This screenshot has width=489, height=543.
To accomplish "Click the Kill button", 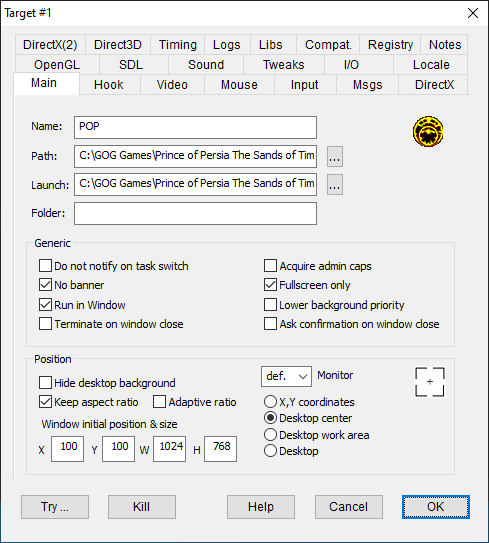I will pyautogui.click(x=142, y=507).
